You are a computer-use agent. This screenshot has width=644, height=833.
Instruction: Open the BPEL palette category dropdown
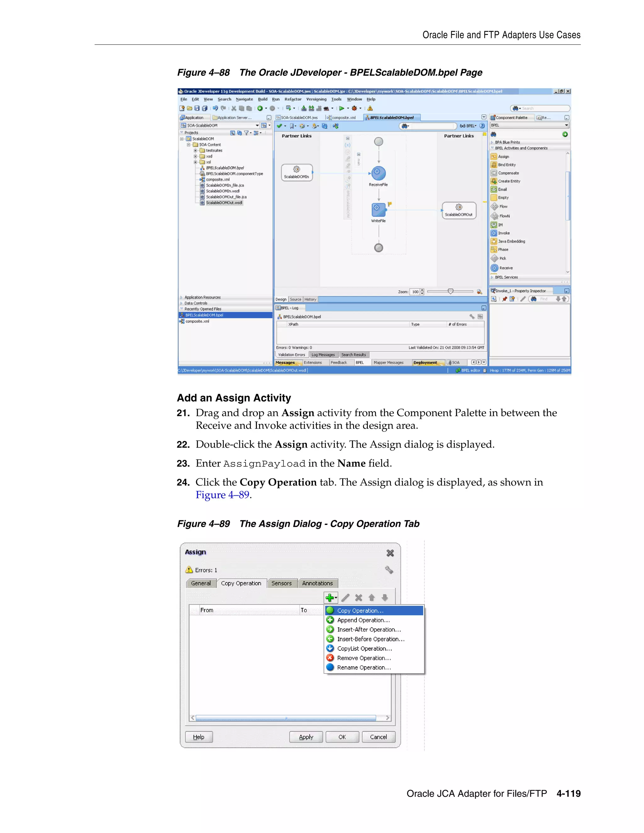pos(567,125)
